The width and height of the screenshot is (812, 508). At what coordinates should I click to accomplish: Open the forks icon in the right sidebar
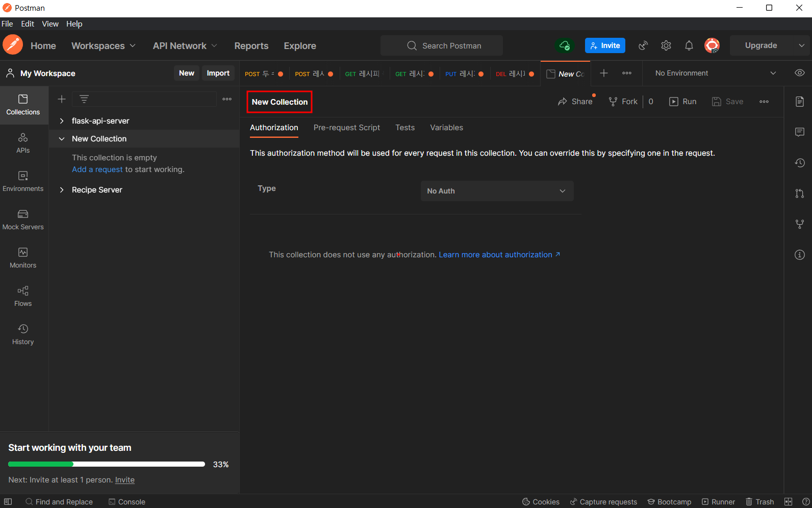(x=800, y=224)
